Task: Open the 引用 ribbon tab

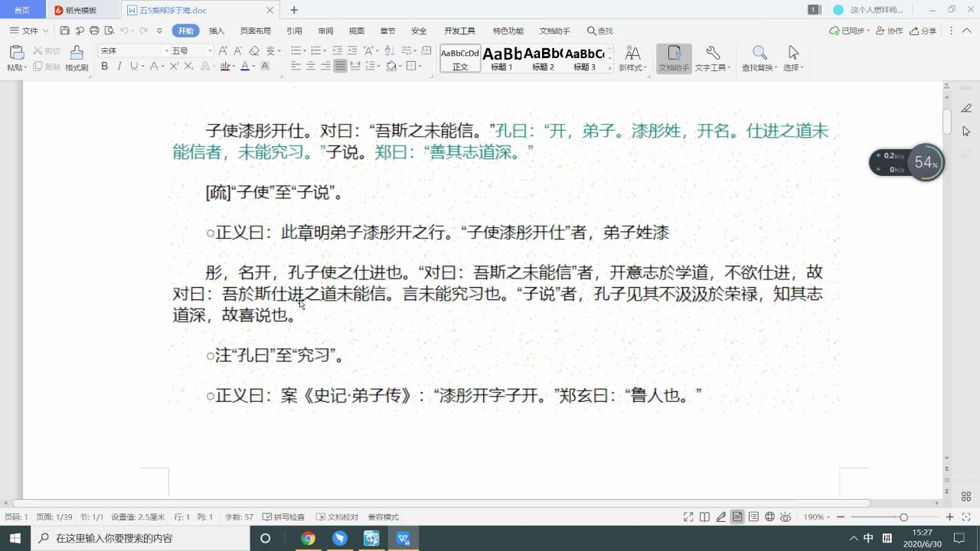Action: (294, 31)
